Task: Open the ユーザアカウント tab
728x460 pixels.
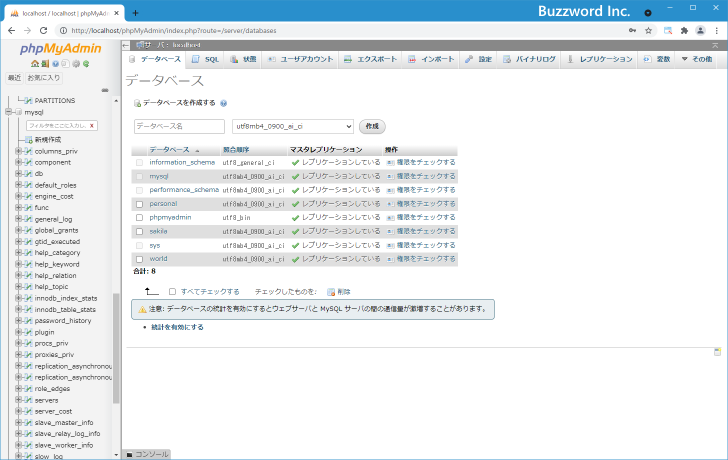Action: tap(301, 59)
